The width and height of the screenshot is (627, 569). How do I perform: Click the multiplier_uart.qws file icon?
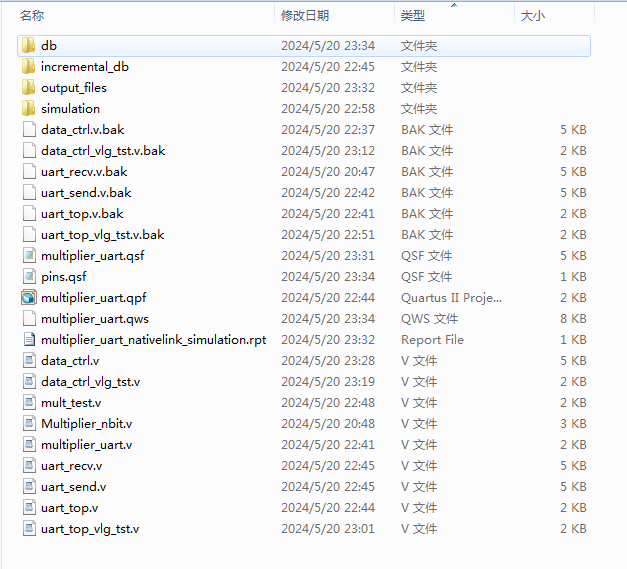pos(29,318)
